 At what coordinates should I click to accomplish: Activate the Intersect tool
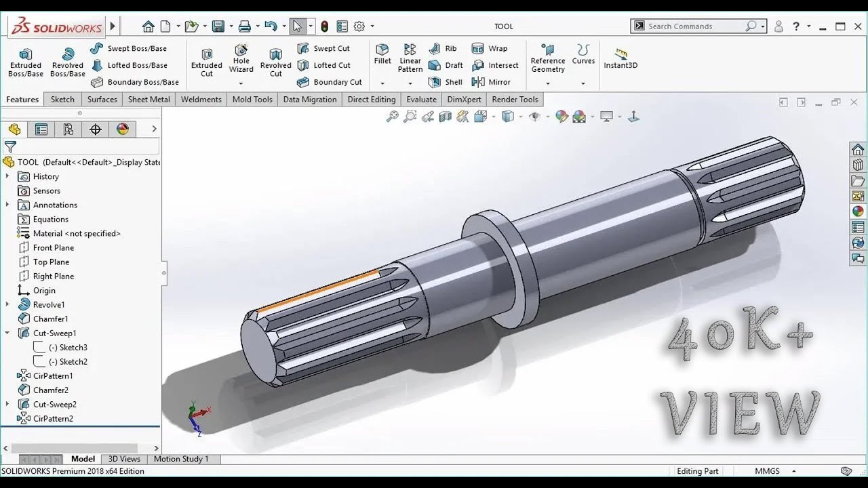pyautogui.click(x=494, y=65)
